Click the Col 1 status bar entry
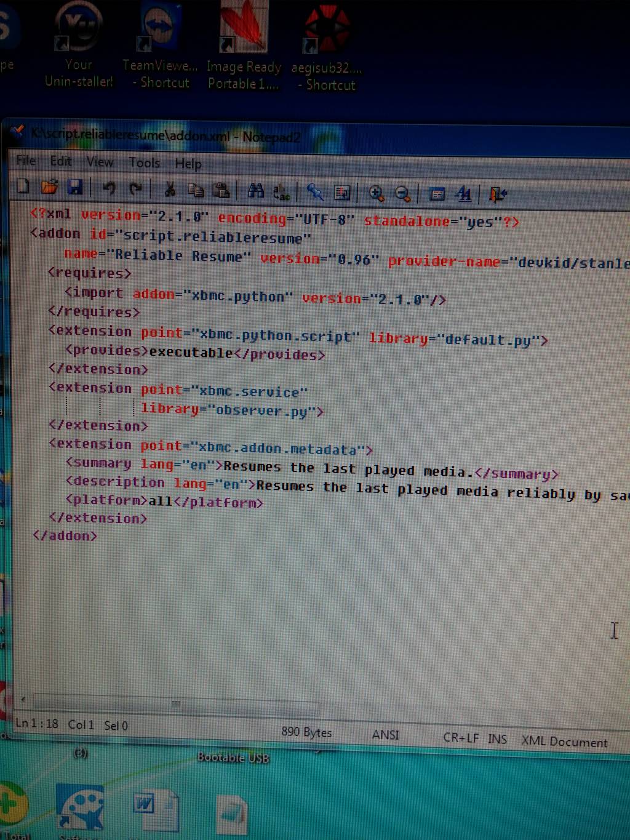Viewport: 630px width, 840px height. coord(81,724)
